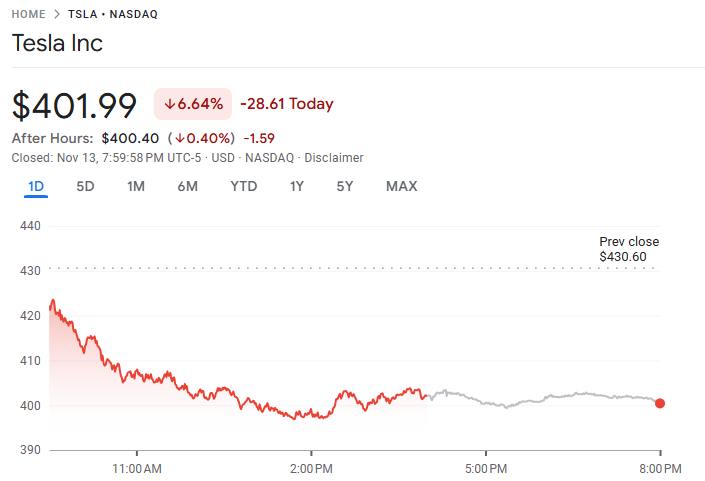Open the 5Y time range tab
Screen dimensions: 705x481
pyautogui.click(x=345, y=186)
